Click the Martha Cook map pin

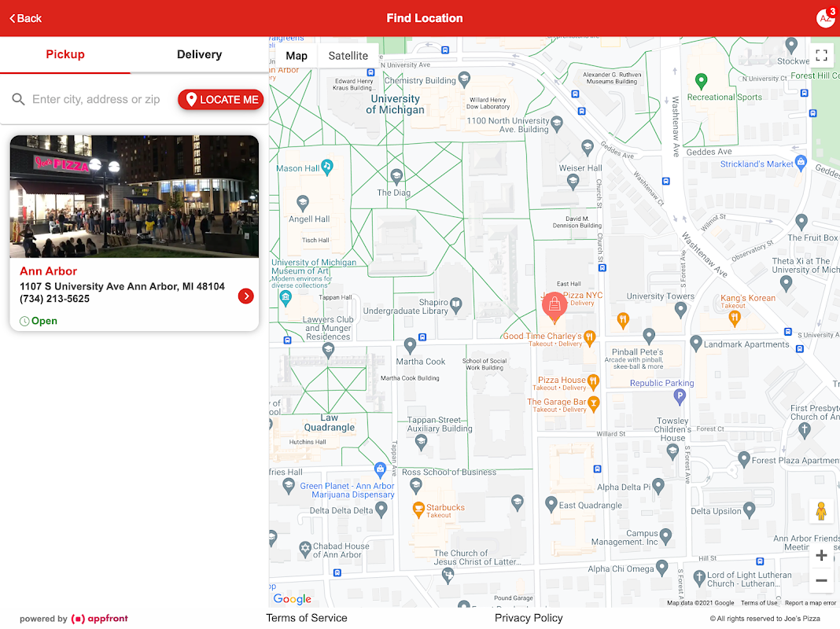click(410, 346)
